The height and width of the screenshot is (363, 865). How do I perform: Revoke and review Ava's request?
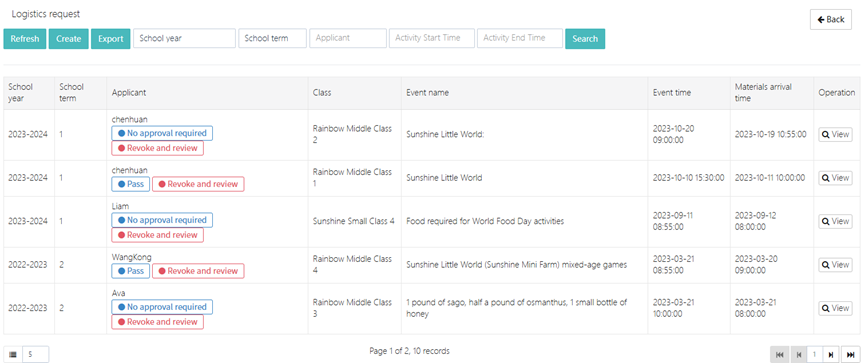(158, 322)
